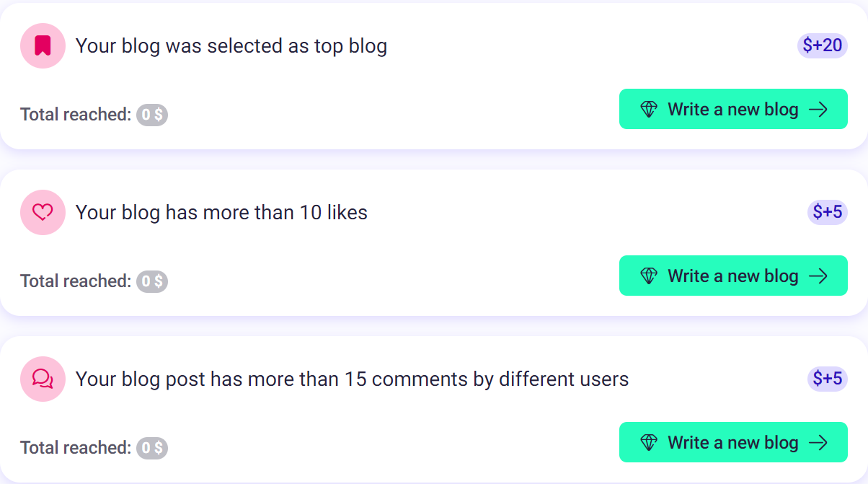Click the arrow icon in the likes card's button
This screenshot has width=868, height=484.
pyautogui.click(x=818, y=276)
